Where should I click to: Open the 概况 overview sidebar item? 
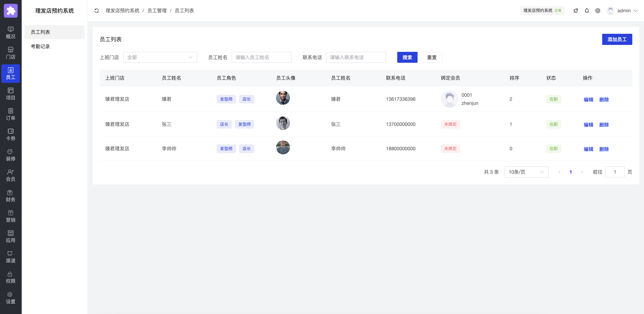pos(11,33)
